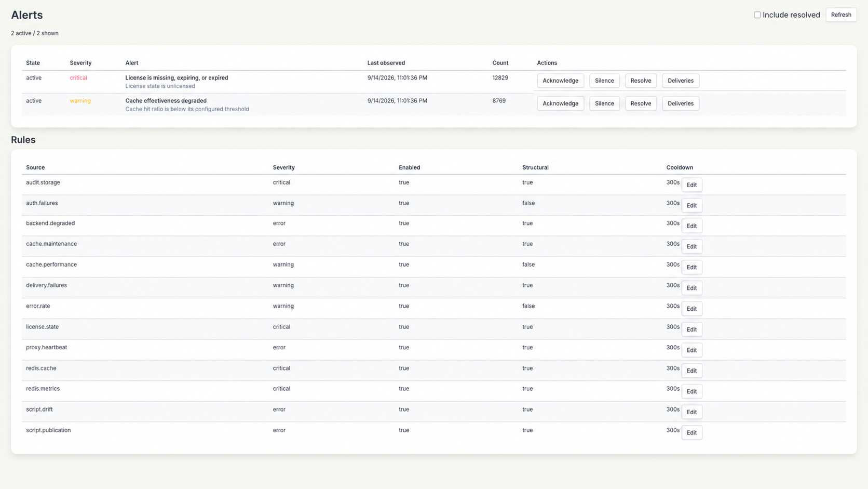Silence the License missing alert
Screen dimensions: 868x489
[604, 81]
